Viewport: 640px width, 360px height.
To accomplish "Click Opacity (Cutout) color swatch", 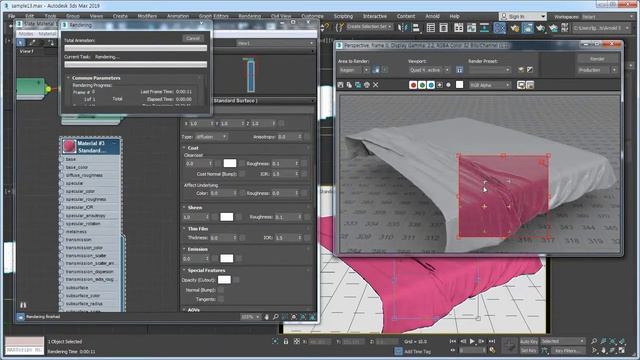I will (x=224, y=280).
